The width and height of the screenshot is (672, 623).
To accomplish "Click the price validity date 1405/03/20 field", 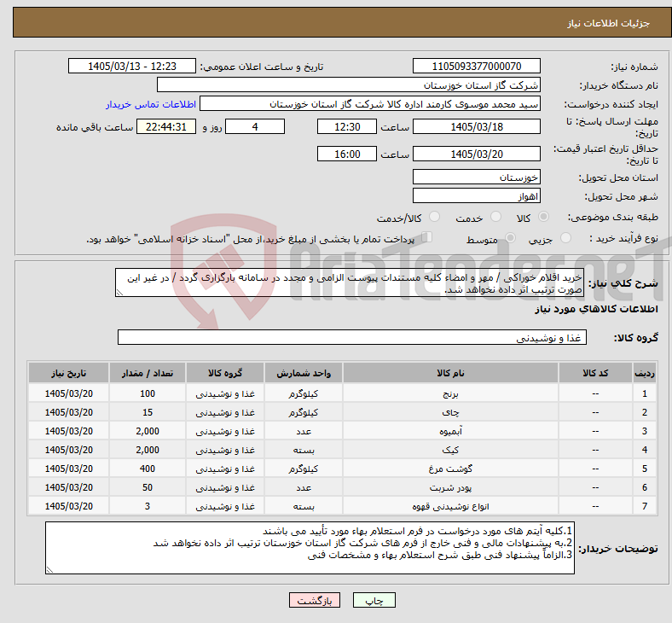I will pyautogui.click(x=476, y=154).
